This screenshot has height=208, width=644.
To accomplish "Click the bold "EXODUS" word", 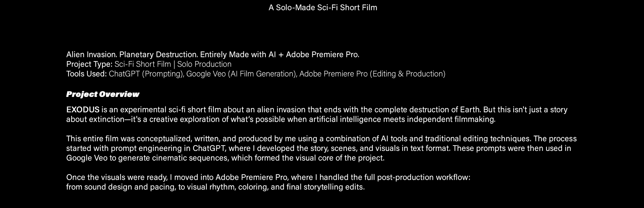I will point(83,110).
